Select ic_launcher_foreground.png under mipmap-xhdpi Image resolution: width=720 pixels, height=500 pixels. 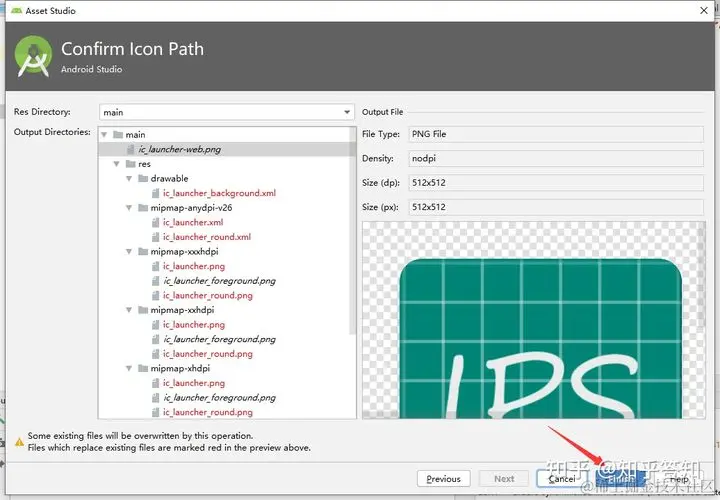pyautogui.click(x=219, y=398)
